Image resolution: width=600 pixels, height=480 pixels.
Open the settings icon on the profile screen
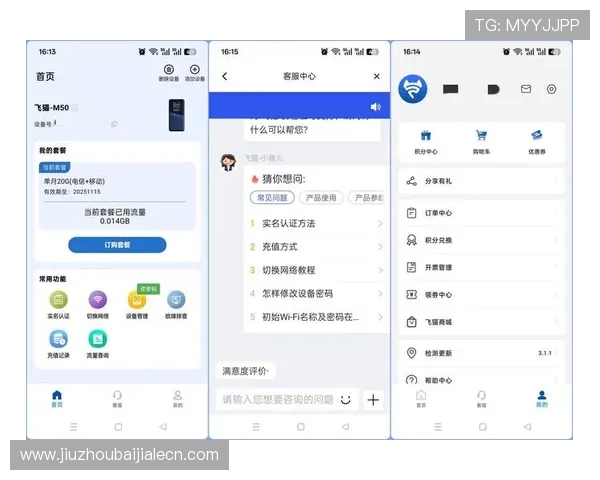(x=551, y=89)
